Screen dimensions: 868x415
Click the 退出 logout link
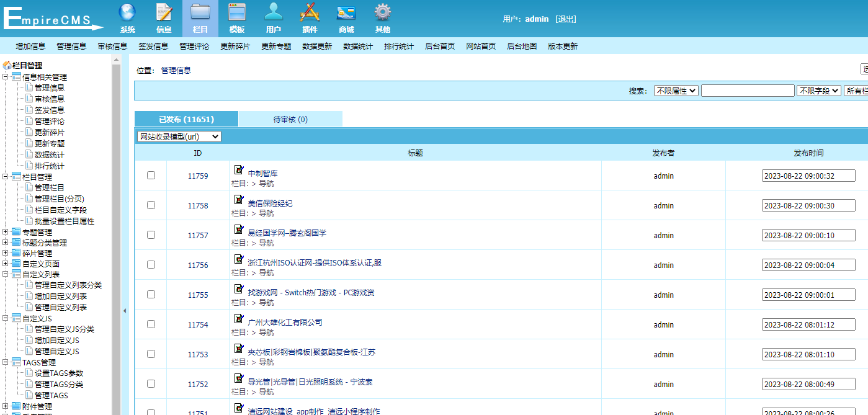pos(566,19)
